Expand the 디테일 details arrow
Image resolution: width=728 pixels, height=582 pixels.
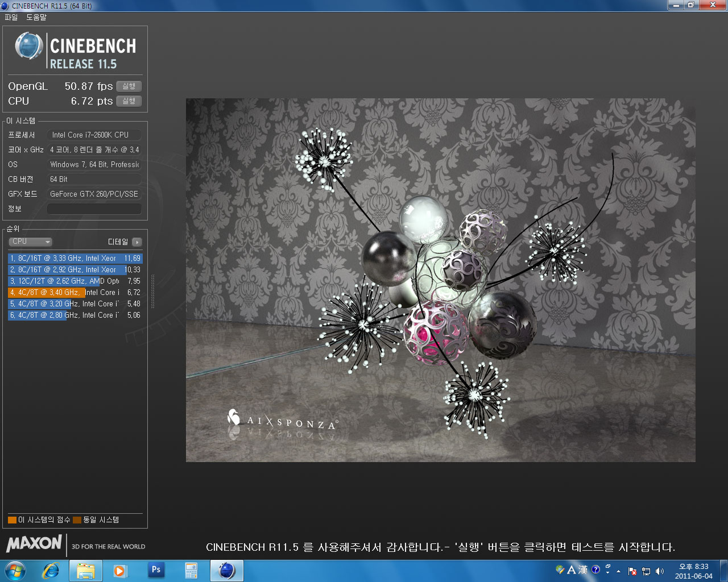click(137, 242)
